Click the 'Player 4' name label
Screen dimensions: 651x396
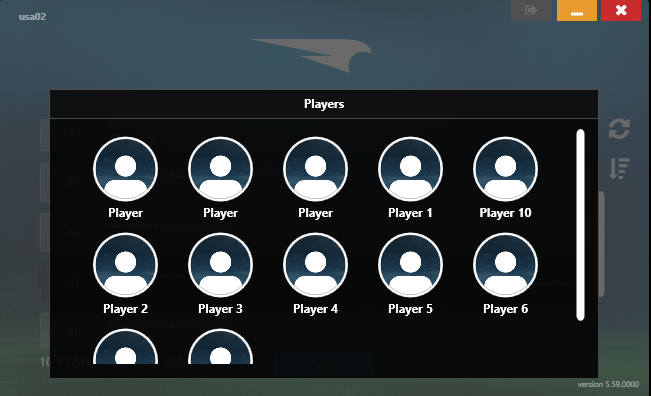(316, 309)
